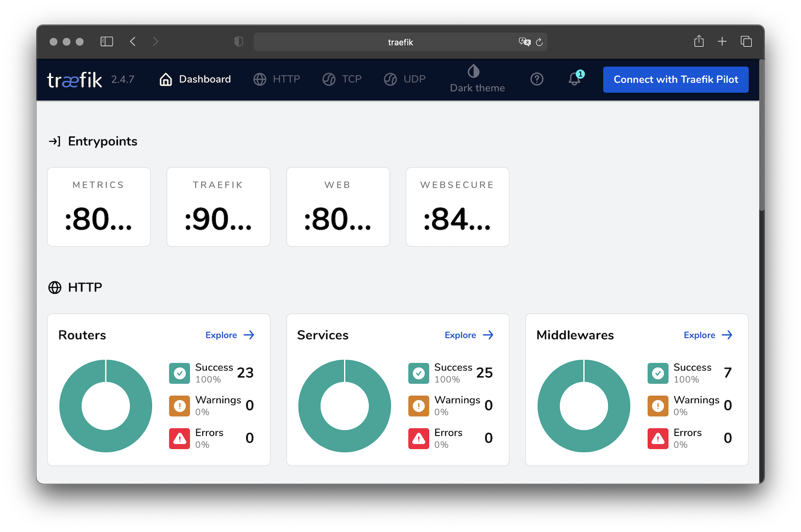The height and width of the screenshot is (532, 801).
Task: Select the METRICS entrypoint card
Action: [x=99, y=207]
